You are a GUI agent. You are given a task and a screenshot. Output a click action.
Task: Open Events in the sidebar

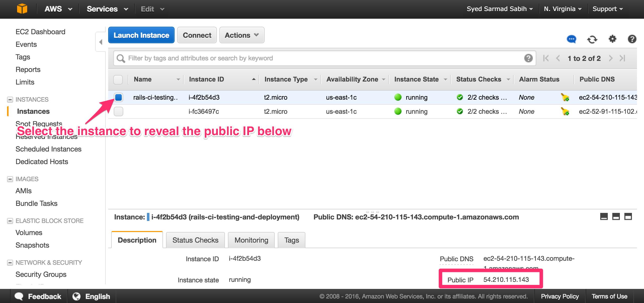coord(26,44)
